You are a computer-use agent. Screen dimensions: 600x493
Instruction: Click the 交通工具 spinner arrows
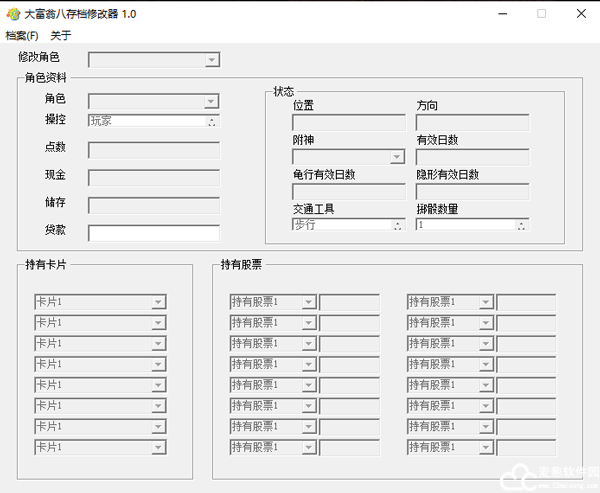pyautogui.click(x=397, y=226)
